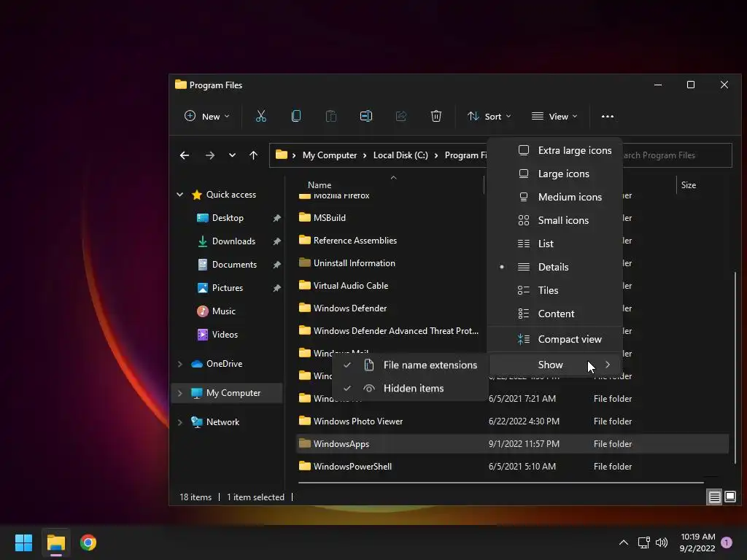Toggle Compact view

tap(555, 340)
